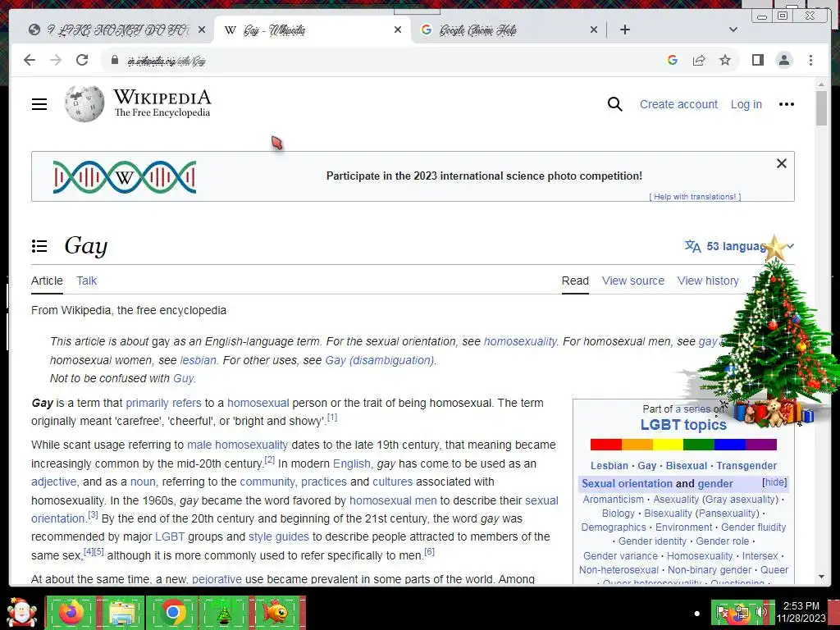Click Create account link
This screenshot has width=840, height=630.
pos(678,104)
